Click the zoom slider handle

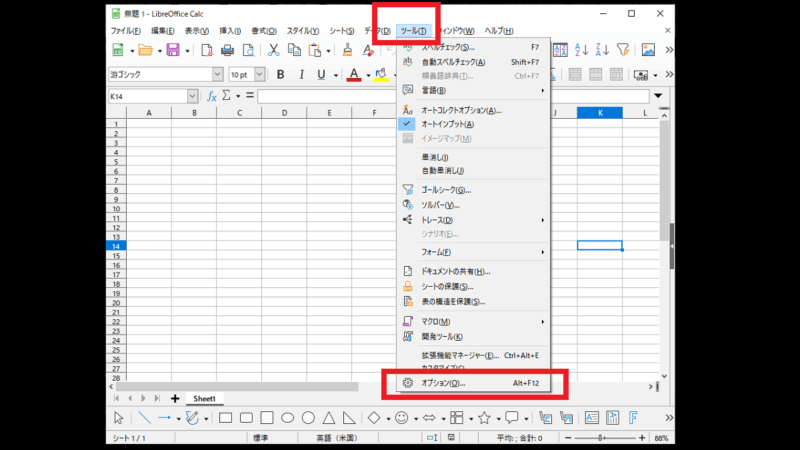pos(602,438)
